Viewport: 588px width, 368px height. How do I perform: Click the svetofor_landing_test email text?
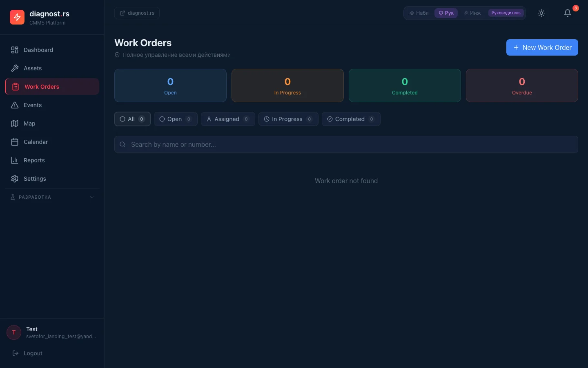(61, 337)
